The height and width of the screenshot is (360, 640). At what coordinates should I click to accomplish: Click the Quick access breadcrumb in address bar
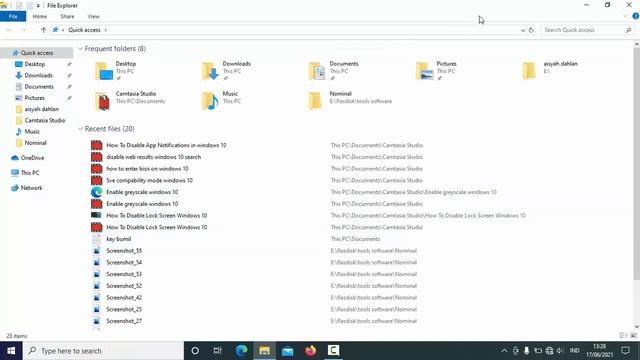[84, 30]
